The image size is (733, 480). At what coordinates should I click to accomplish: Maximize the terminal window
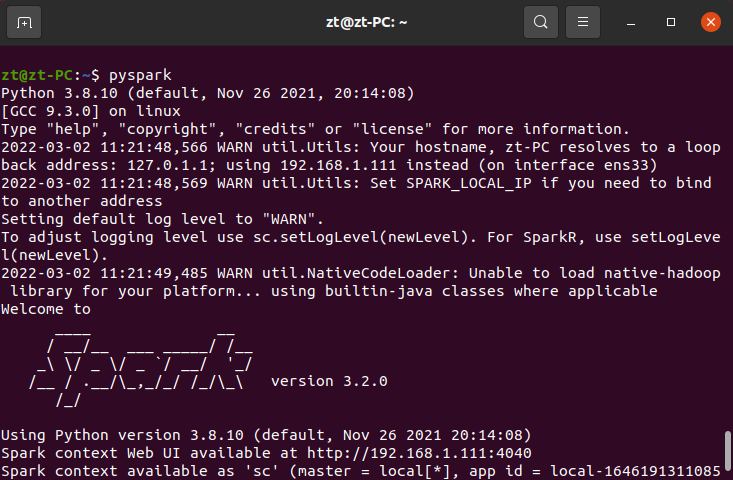point(671,22)
